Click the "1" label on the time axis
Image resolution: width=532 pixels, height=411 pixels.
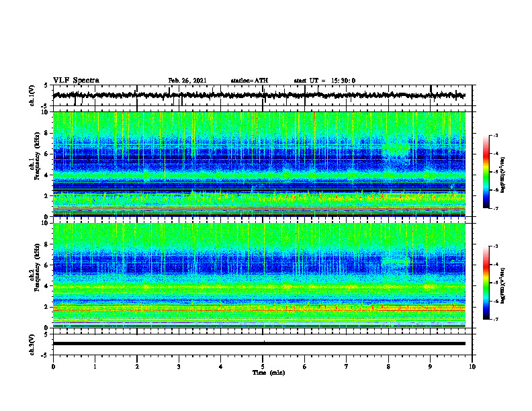tap(95, 367)
